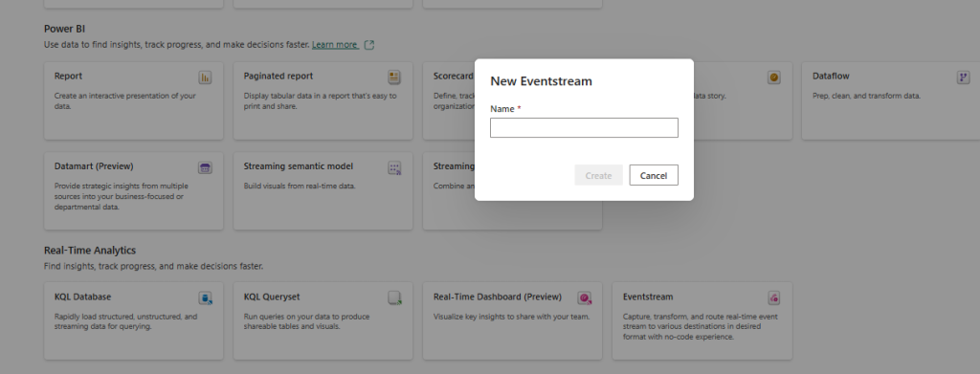This screenshot has height=374, width=980.
Task: Click the KQL Database icon
Action: (x=205, y=297)
